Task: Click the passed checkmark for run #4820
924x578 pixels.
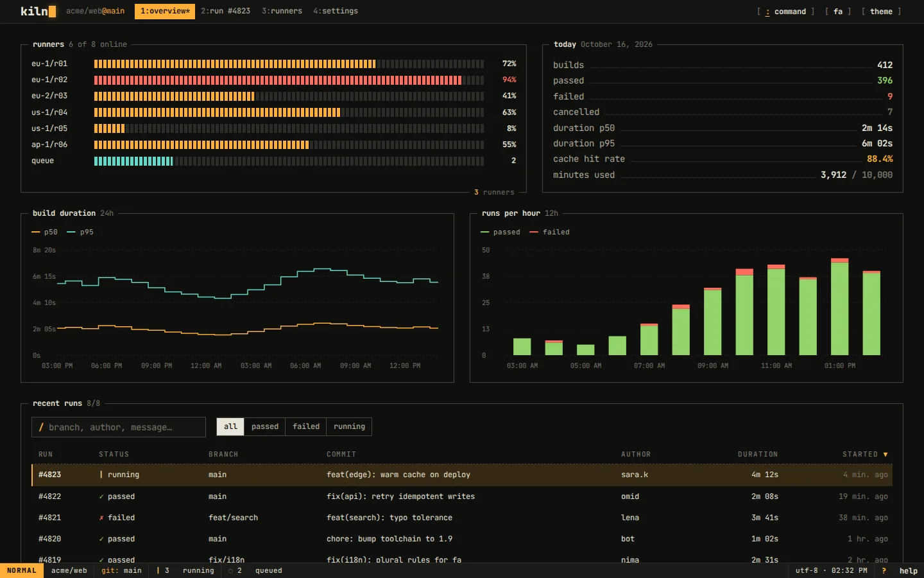Action: click(x=101, y=539)
